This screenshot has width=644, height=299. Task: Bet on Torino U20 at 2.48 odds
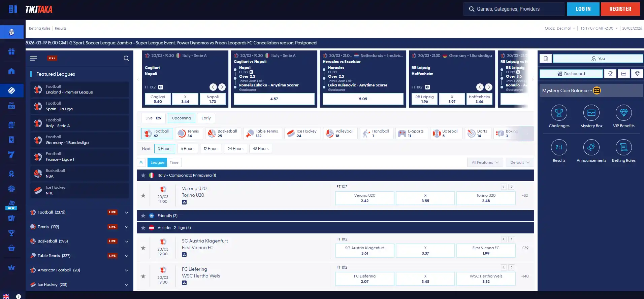pyautogui.click(x=486, y=198)
